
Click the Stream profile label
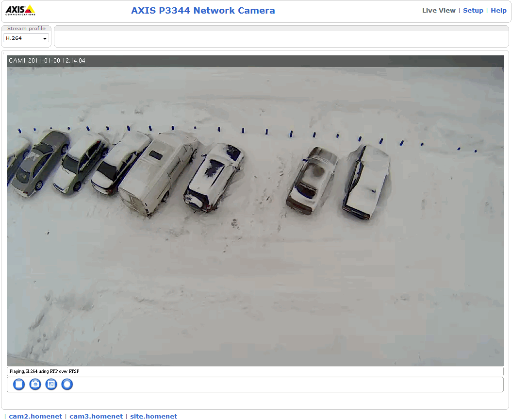[x=26, y=29]
